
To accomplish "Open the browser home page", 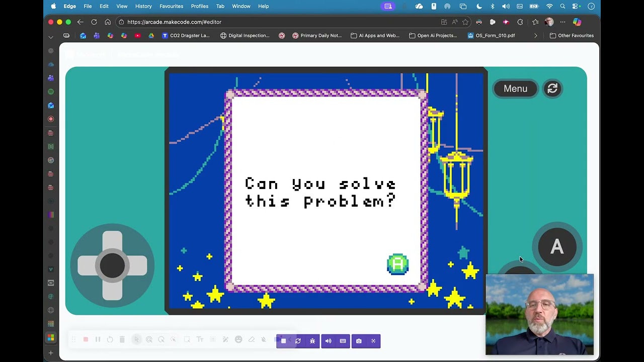I will (108, 22).
